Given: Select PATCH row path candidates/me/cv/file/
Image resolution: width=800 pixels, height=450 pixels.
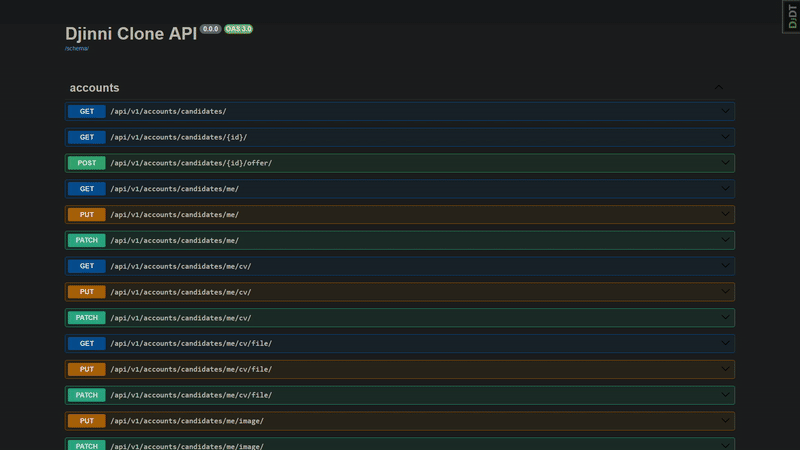Looking at the screenshot, I should pyautogui.click(x=191, y=395).
